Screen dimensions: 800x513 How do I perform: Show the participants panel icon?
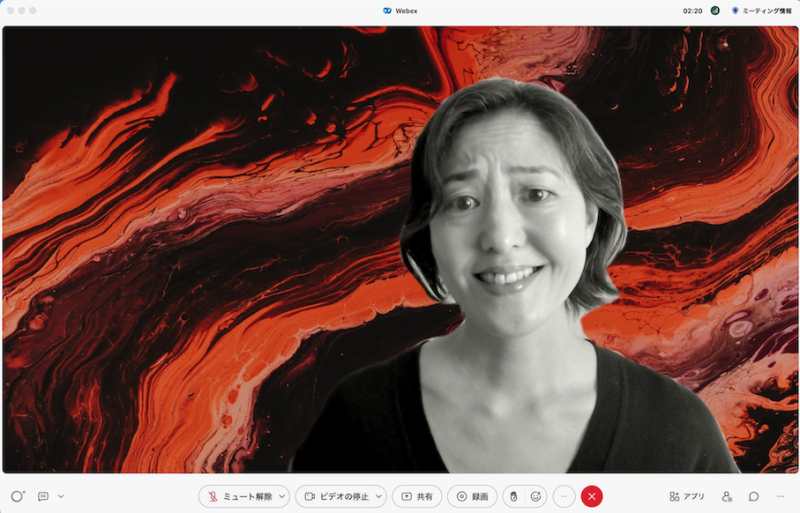pyautogui.click(x=727, y=496)
